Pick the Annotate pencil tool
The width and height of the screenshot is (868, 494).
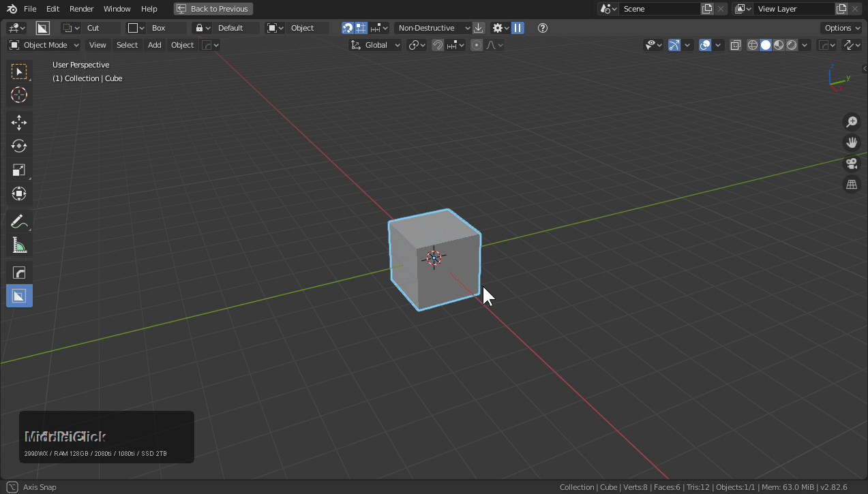click(x=19, y=221)
